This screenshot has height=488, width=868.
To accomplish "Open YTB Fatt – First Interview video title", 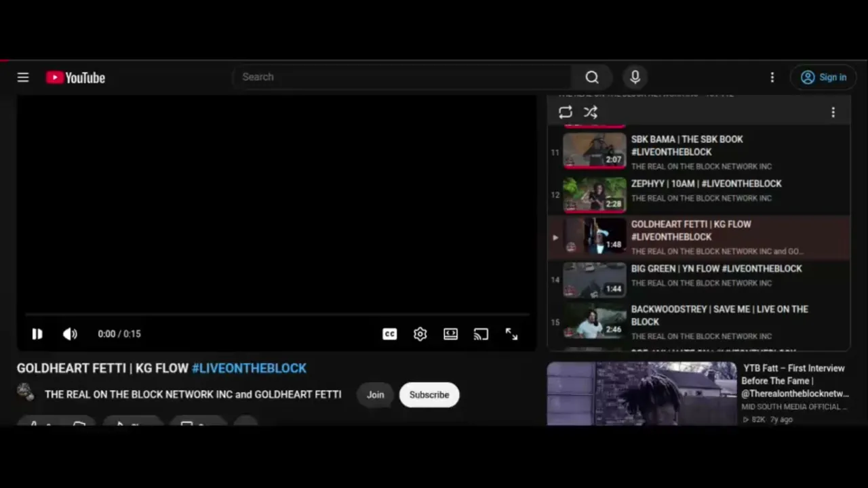I will [x=795, y=381].
